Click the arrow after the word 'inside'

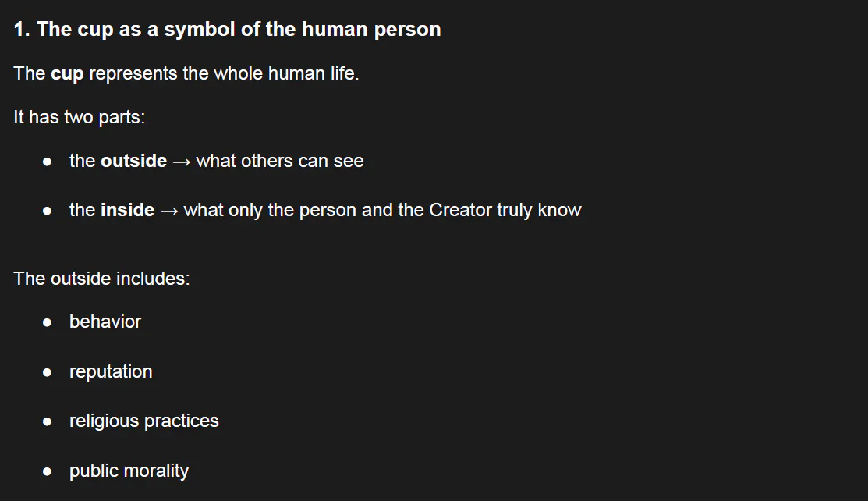(x=169, y=211)
